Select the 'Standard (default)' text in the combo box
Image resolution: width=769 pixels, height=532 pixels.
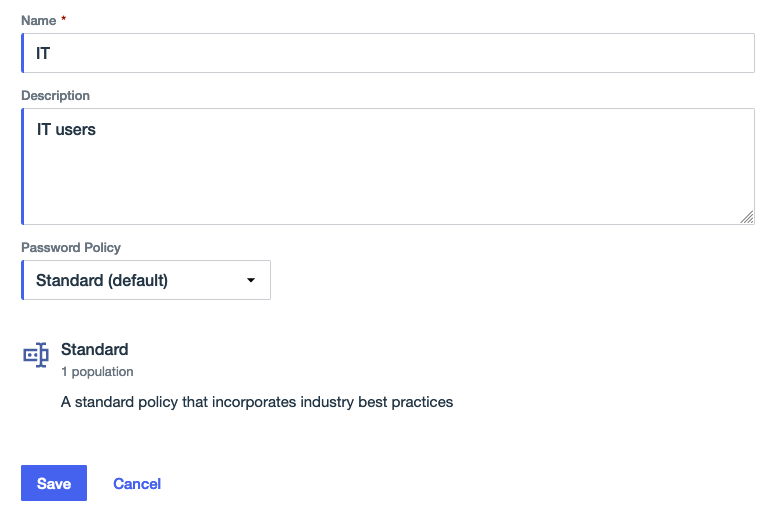[102, 281]
